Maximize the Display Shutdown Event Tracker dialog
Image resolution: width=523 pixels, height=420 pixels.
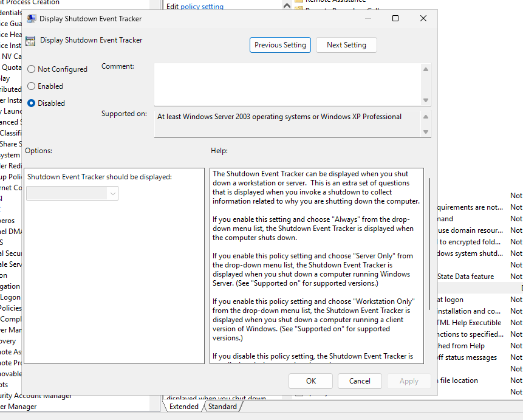pos(395,19)
